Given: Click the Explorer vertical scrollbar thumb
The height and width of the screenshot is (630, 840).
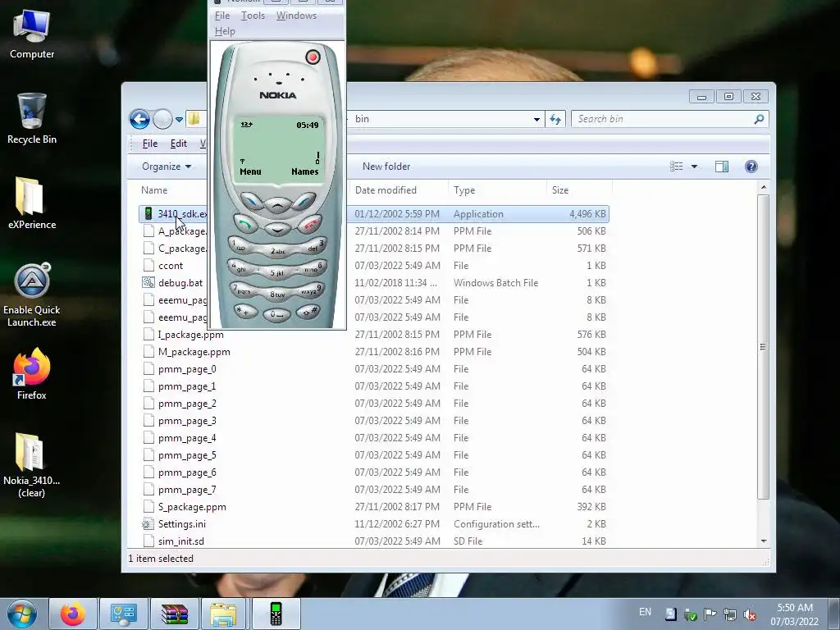Looking at the screenshot, I should (764, 347).
